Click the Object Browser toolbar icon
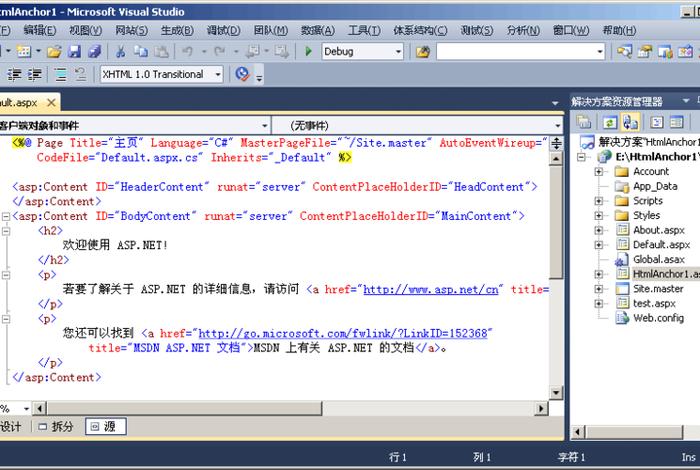The image size is (700, 470). click(x=665, y=52)
